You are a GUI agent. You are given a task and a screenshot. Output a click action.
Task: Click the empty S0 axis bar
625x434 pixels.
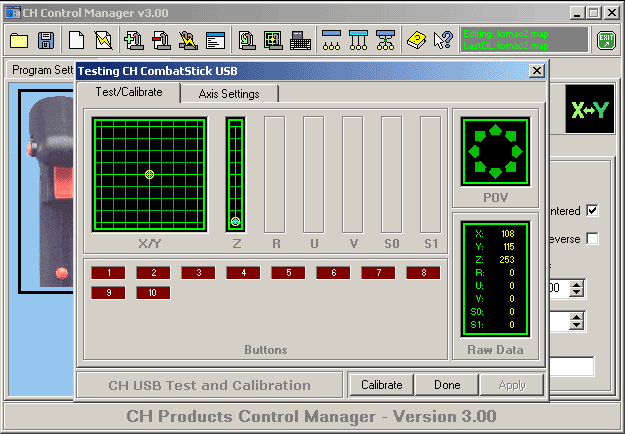(392, 175)
